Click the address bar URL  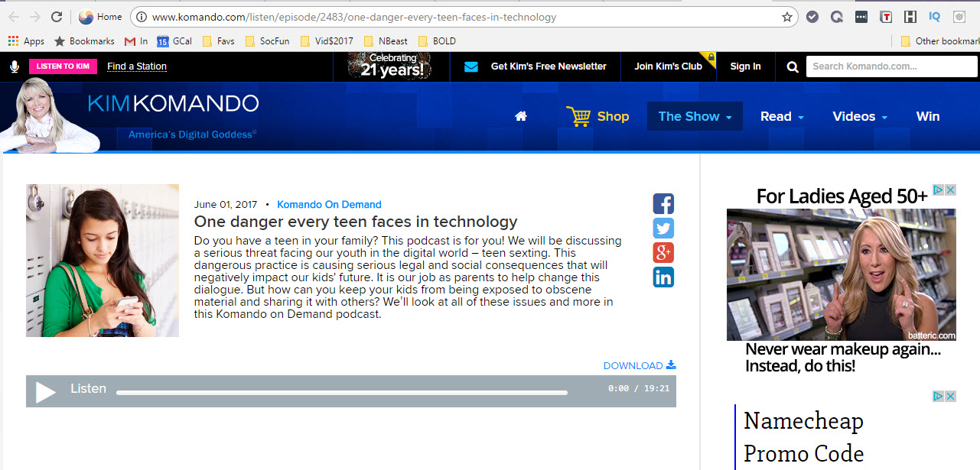[x=354, y=17]
